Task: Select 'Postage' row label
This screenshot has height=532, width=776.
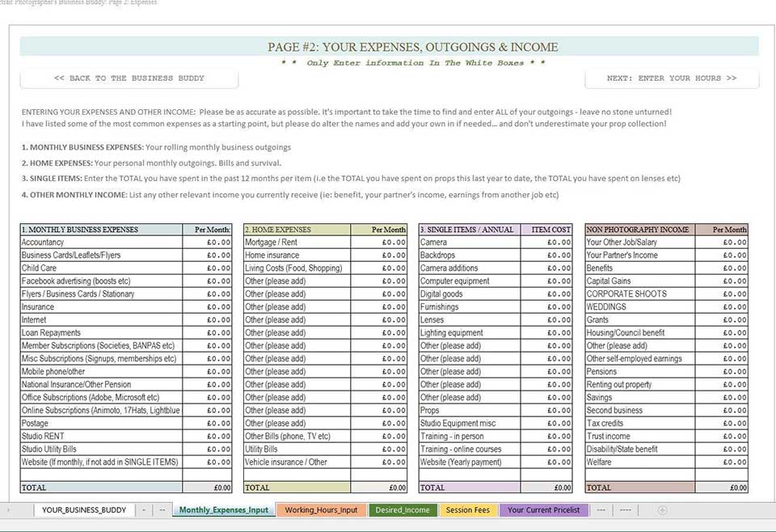Action: click(35, 424)
